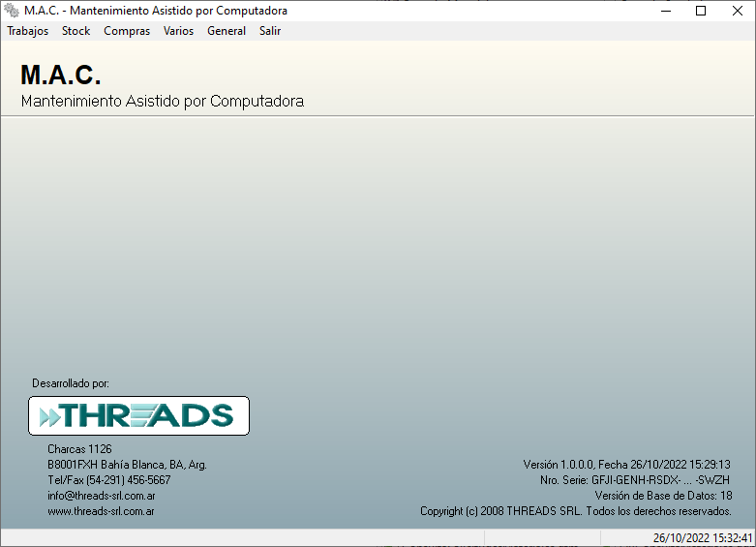Open the General menu
The height and width of the screenshot is (547, 756).
227,31
